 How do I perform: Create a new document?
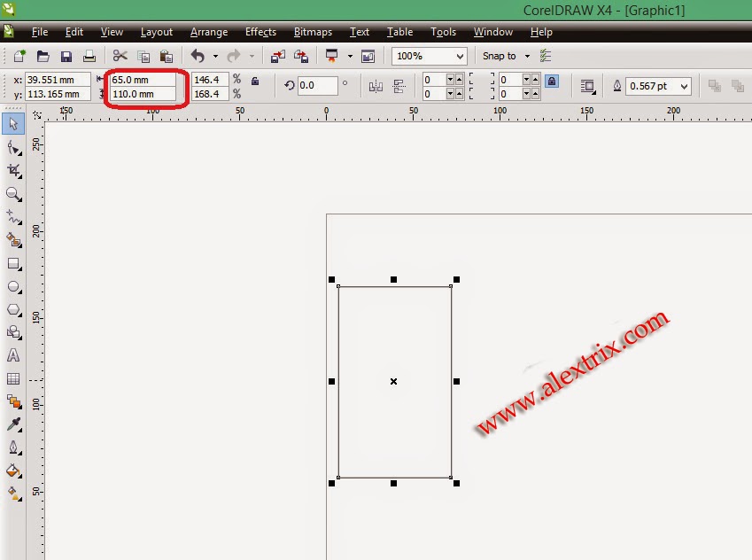19,56
